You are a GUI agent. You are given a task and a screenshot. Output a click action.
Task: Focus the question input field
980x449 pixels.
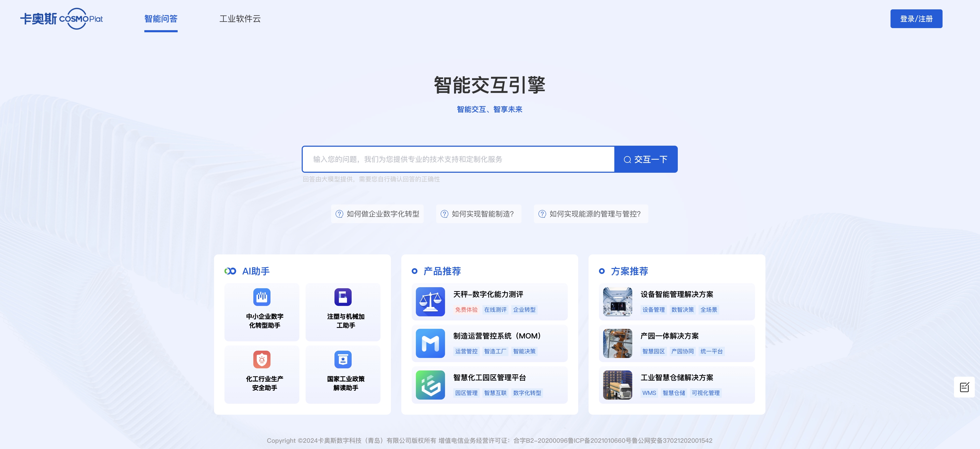click(x=458, y=159)
